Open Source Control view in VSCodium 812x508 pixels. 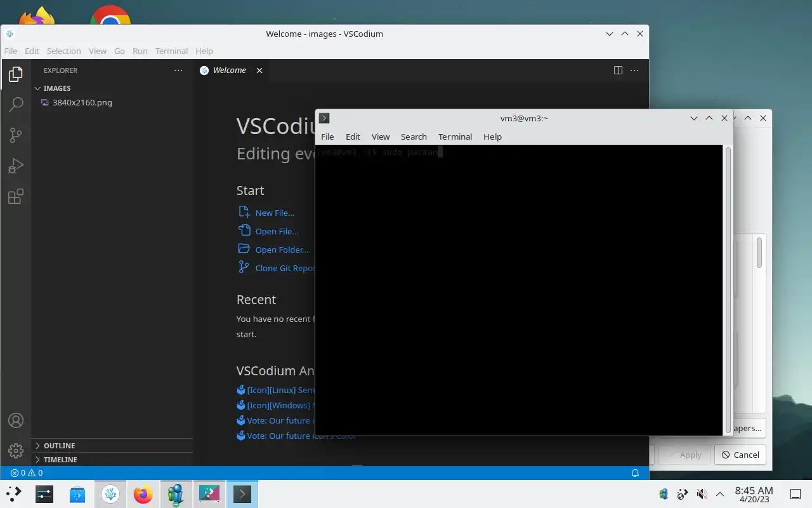point(16,135)
